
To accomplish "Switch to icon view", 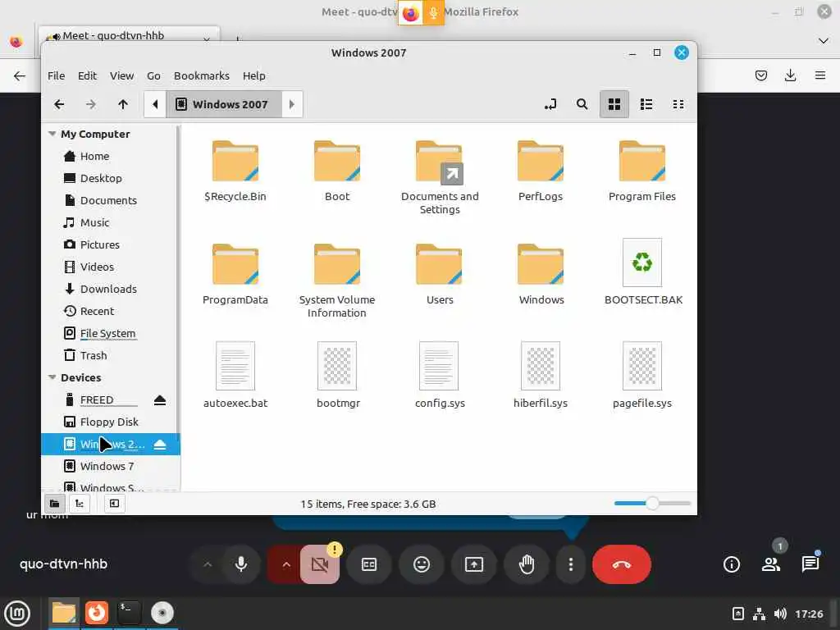I will (614, 104).
